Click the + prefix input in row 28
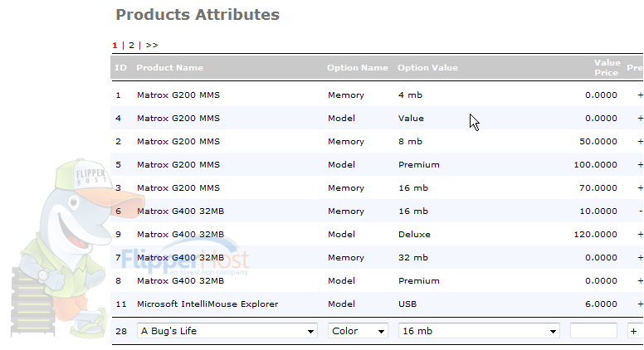Screen dimensions: 644x350 click(635, 331)
